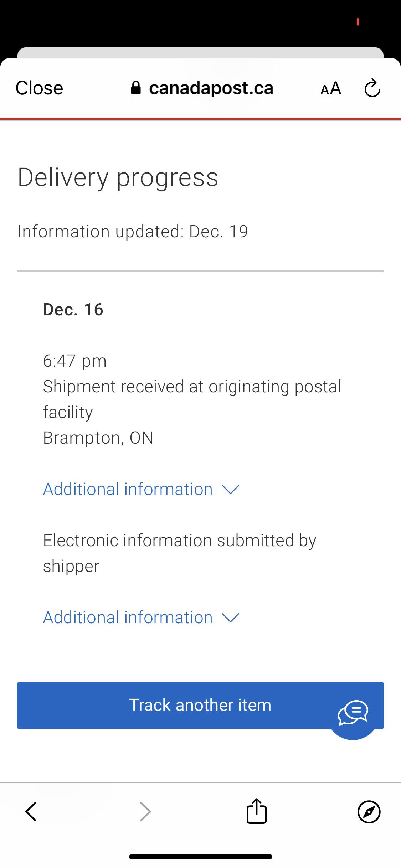The width and height of the screenshot is (401, 868).
Task: Tap the Dec. 16 date label
Action: [73, 309]
